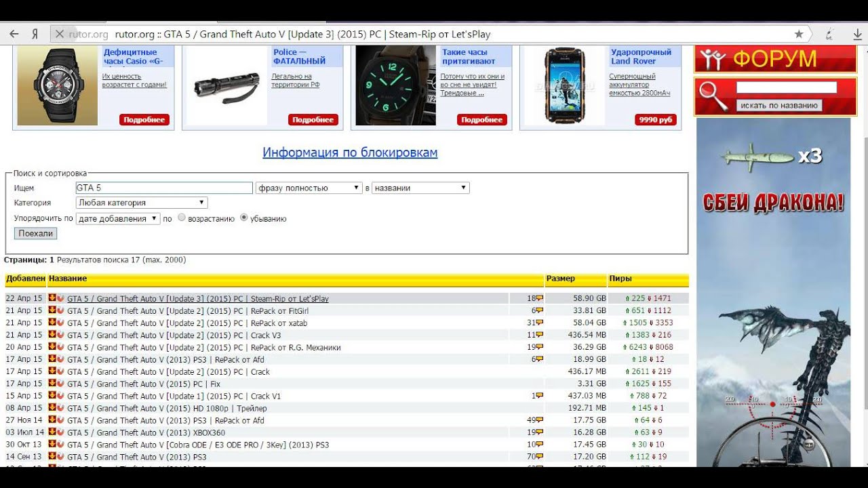Click the 'Название' column header
Image resolution: width=868 pixels, height=488 pixels.
(68, 279)
